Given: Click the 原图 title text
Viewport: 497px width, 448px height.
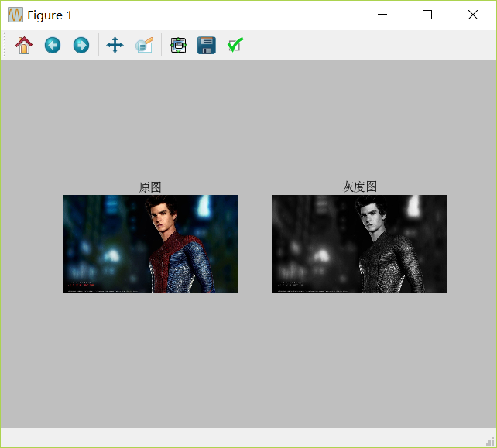Looking at the screenshot, I should click(x=150, y=187).
